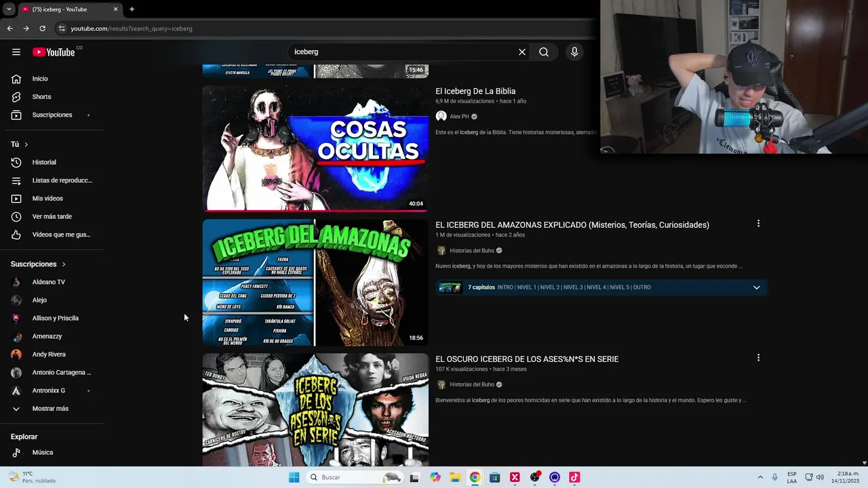Open video El Iceberg De La Biblia
The width and height of the screenshot is (868, 488).
475,91
